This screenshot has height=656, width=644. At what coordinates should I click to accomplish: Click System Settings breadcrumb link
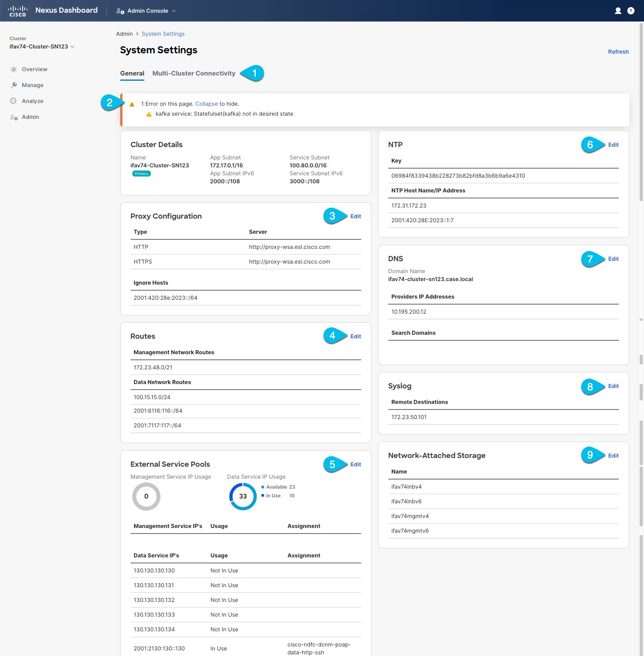tap(163, 34)
